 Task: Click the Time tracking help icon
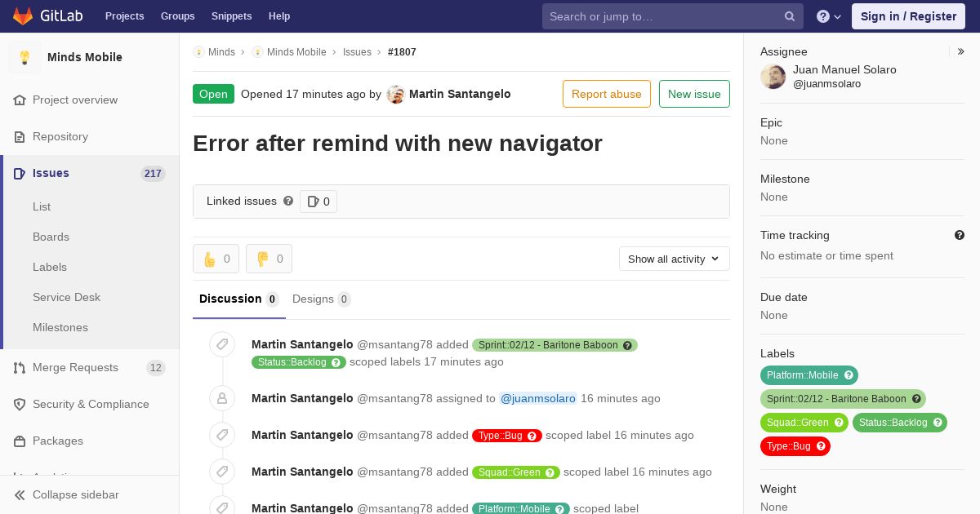coord(960,235)
